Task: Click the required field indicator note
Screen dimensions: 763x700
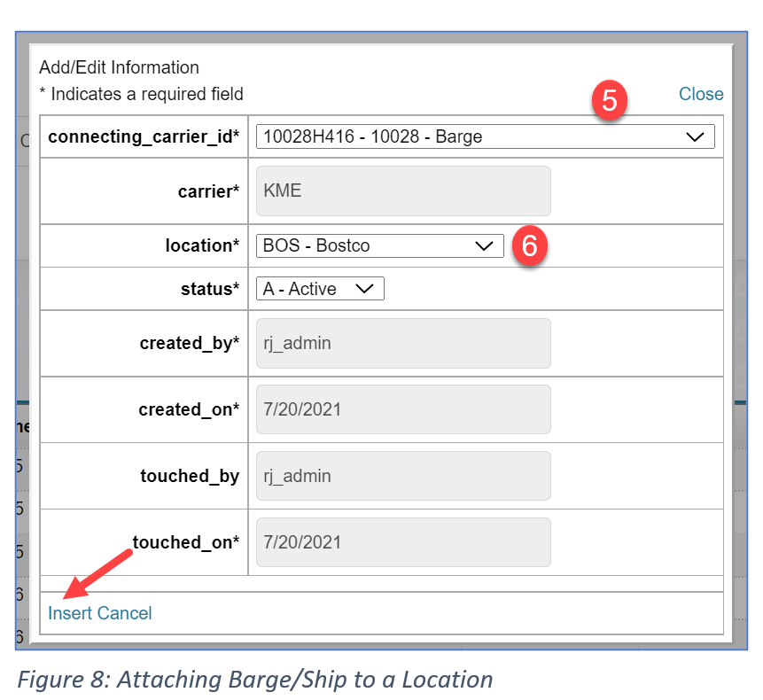Action: click(x=141, y=94)
